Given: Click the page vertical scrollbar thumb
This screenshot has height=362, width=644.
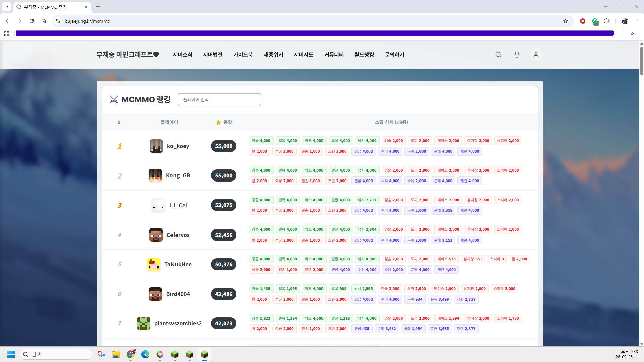Looking at the screenshot, I should [x=642, y=61].
